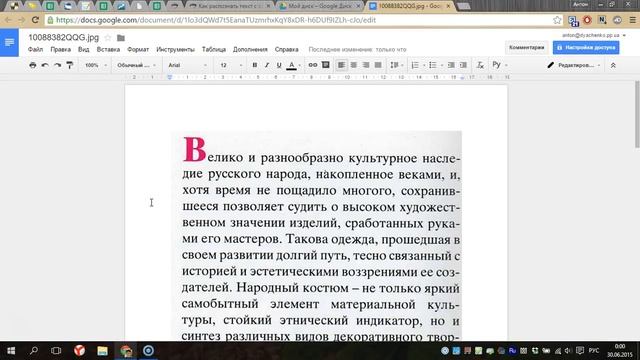Image resolution: width=640 pixels, height=360 pixels.
Task: Click the Print icon in toolbar
Action: pos(33,65)
